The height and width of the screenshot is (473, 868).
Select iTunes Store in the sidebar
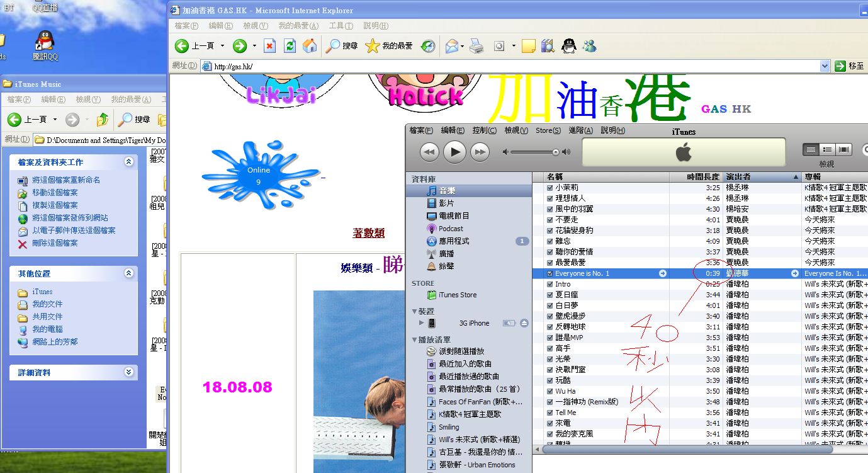pyautogui.click(x=457, y=295)
